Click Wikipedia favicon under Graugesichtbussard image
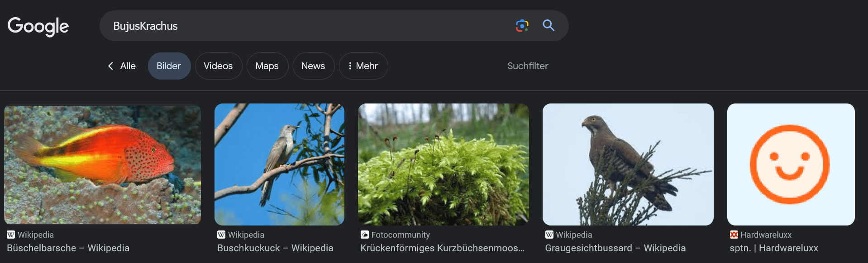The height and width of the screenshot is (263, 868). (549, 235)
